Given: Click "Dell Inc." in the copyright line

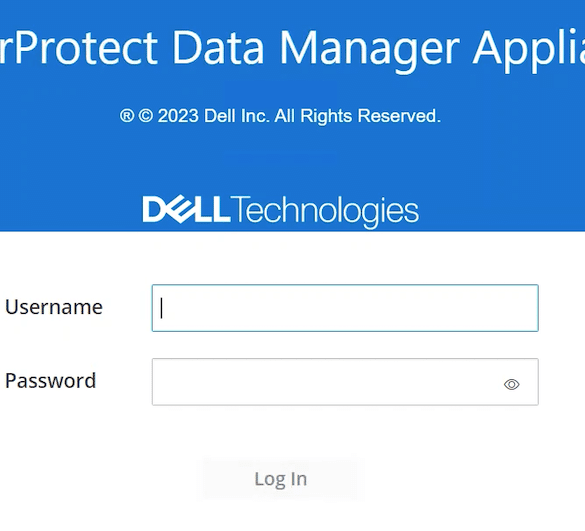Looking at the screenshot, I should (237, 116).
